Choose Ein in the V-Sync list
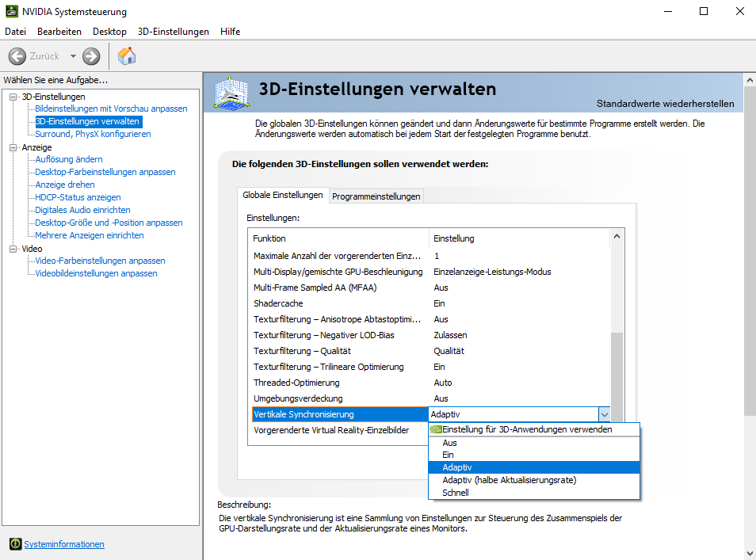The height and width of the screenshot is (560, 756). (x=534, y=455)
